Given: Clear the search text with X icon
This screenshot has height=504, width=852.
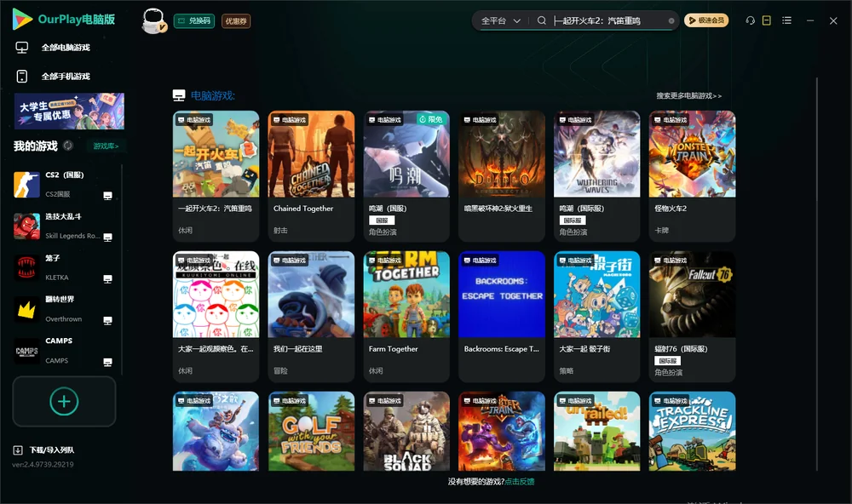Looking at the screenshot, I should coord(671,20).
